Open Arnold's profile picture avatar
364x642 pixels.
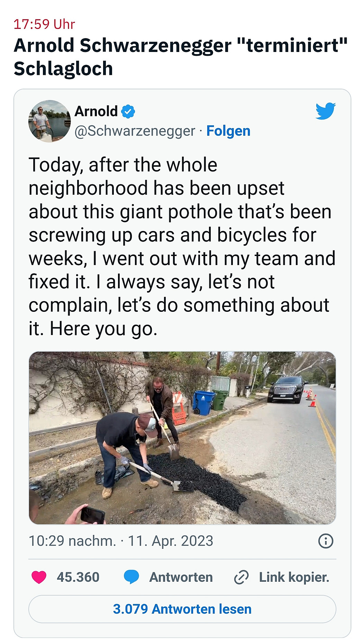[x=49, y=121]
